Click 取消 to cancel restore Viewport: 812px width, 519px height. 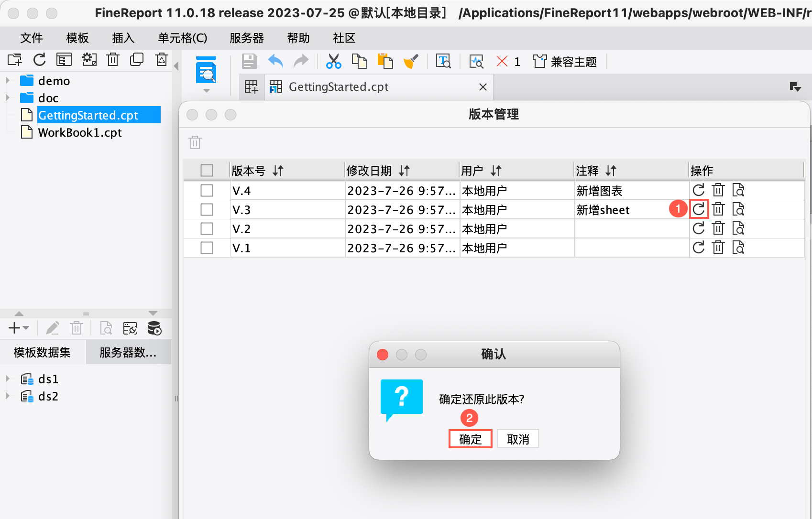tap(518, 439)
